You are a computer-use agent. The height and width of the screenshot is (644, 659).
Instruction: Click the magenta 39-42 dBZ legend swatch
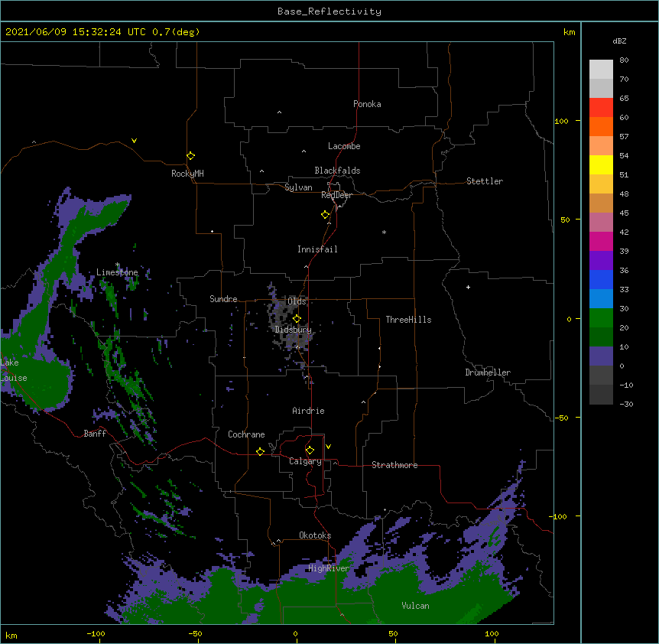[x=601, y=242]
